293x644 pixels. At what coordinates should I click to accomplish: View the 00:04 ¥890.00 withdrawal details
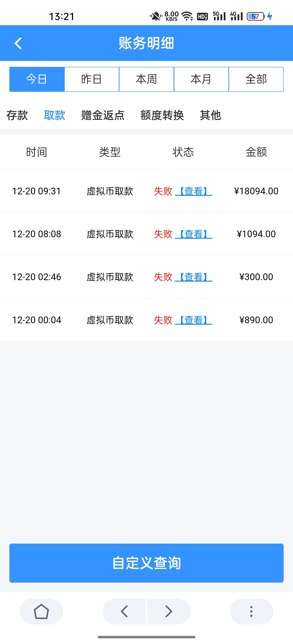click(x=194, y=320)
